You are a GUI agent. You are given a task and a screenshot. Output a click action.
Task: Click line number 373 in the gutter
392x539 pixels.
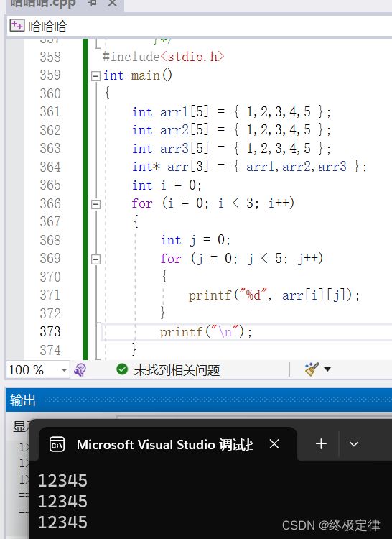point(50,332)
